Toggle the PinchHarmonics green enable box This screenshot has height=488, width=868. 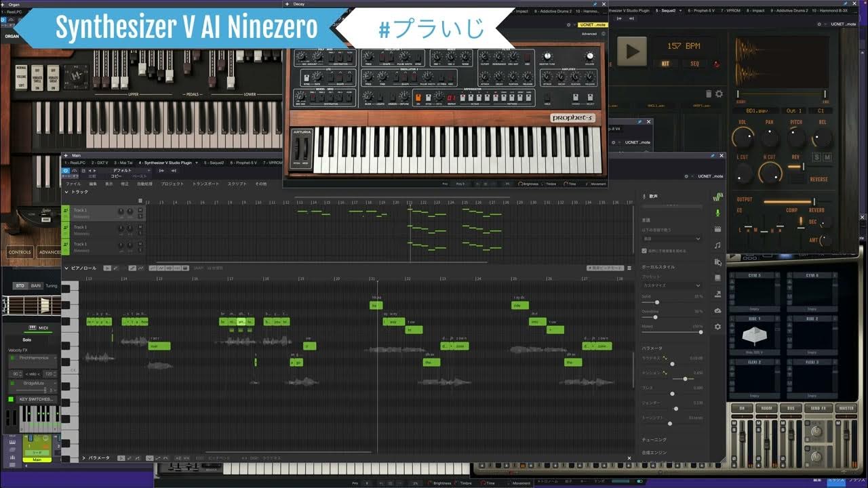click(x=11, y=358)
